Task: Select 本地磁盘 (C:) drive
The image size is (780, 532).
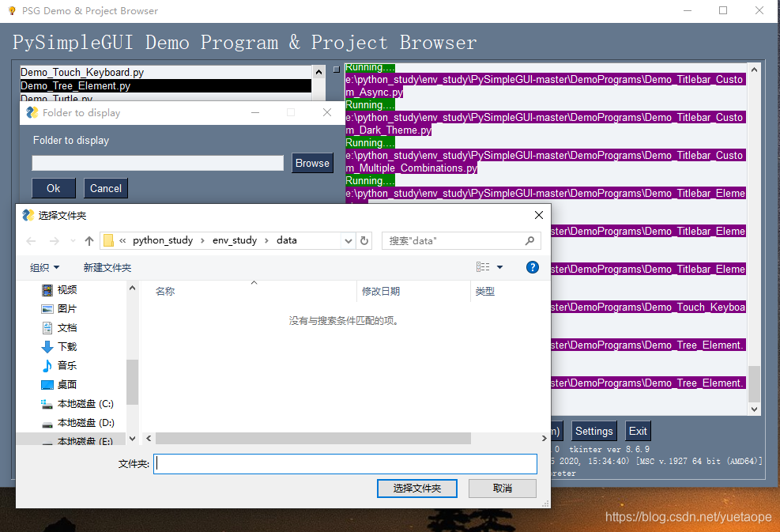Action: click(77, 404)
